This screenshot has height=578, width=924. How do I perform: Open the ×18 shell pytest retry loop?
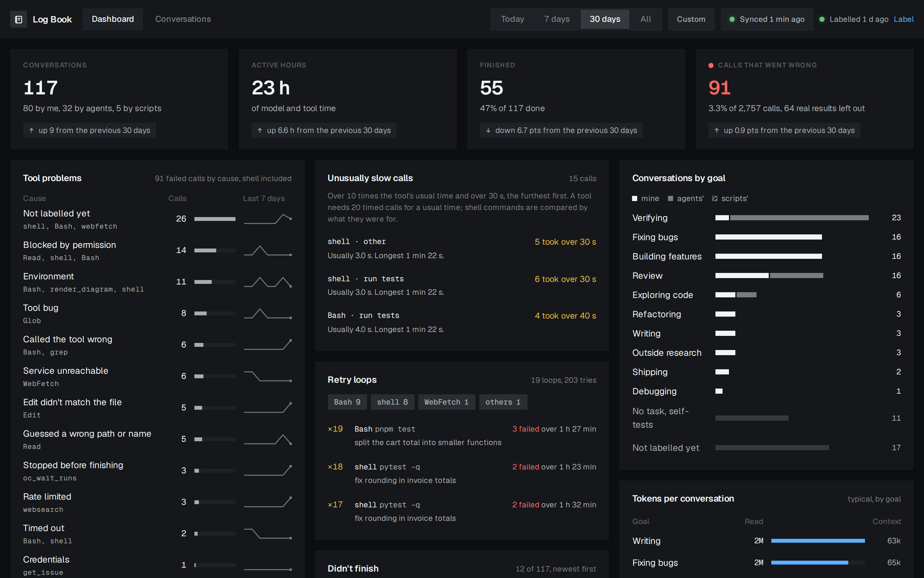(x=462, y=473)
